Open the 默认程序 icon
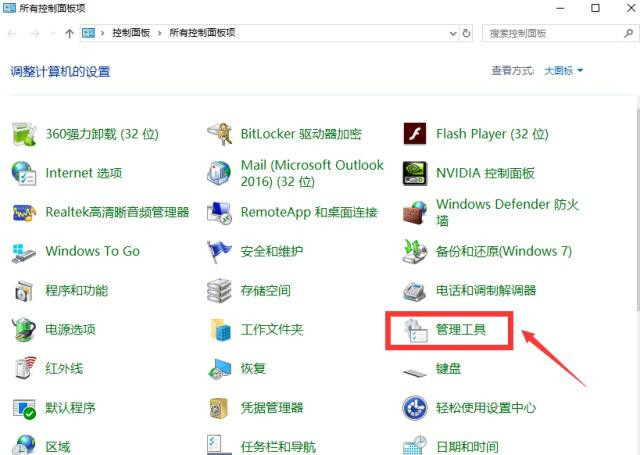The image size is (640, 455). (x=24, y=408)
